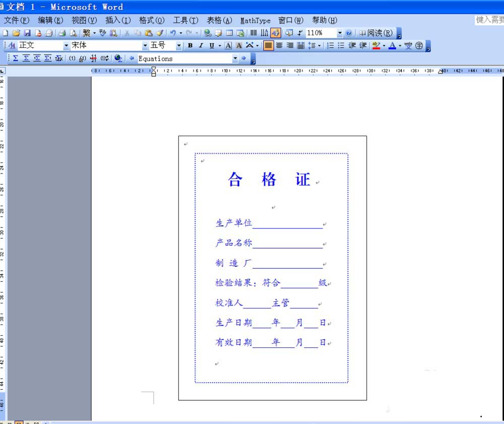Image resolution: width=504 pixels, height=424 pixels.
Task: Toggle justified text alignment
Action: [268, 46]
